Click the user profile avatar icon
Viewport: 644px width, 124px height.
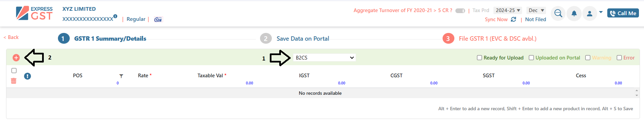pos(589,13)
